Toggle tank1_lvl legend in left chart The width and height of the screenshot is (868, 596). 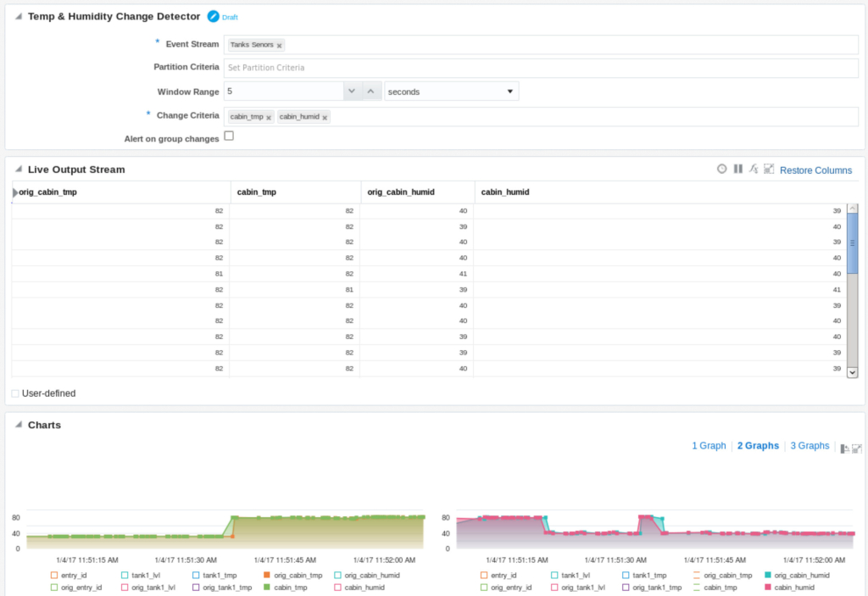click(141, 575)
